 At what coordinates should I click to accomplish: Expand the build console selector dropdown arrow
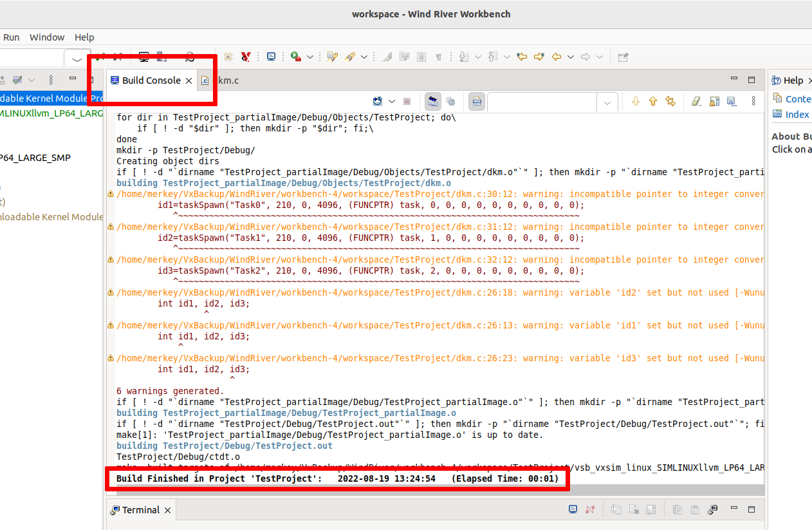coord(392,101)
